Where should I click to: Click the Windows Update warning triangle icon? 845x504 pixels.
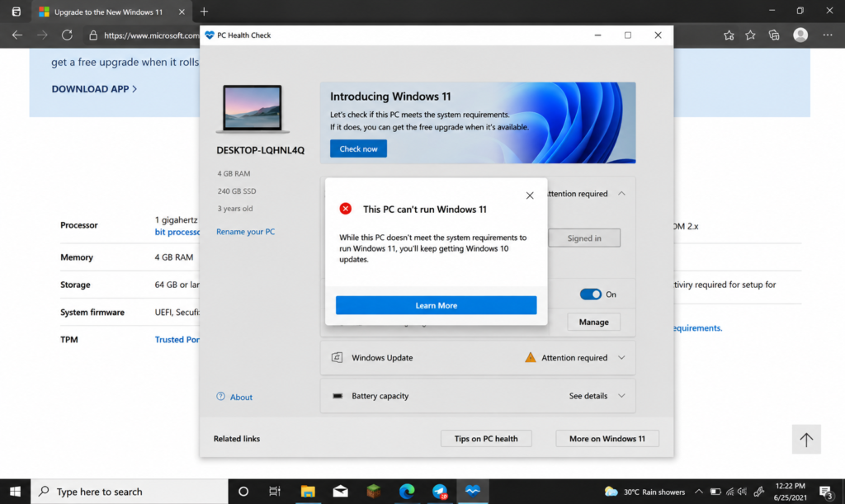(531, 357)
